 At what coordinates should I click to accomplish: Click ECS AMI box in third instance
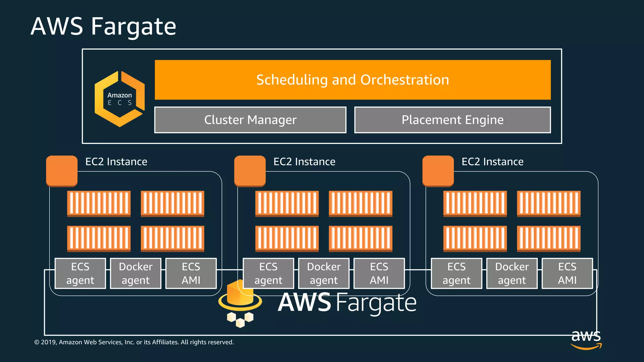567,273
